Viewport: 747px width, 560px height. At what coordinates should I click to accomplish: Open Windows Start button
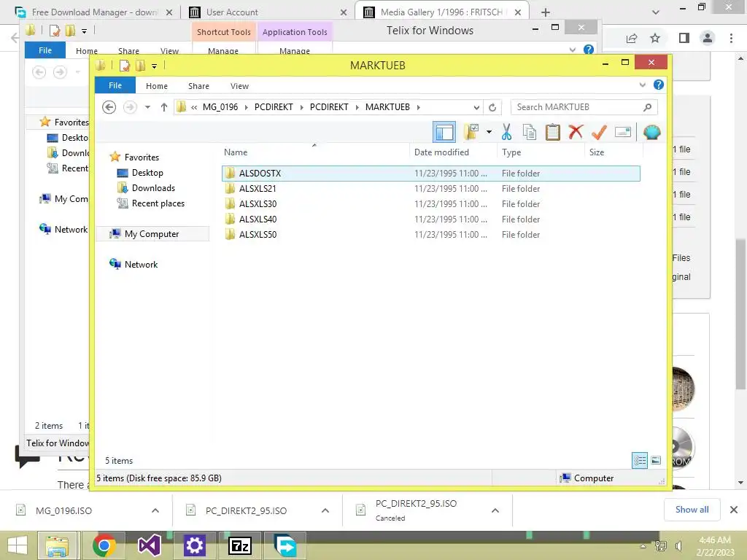[x=18, y=545]
